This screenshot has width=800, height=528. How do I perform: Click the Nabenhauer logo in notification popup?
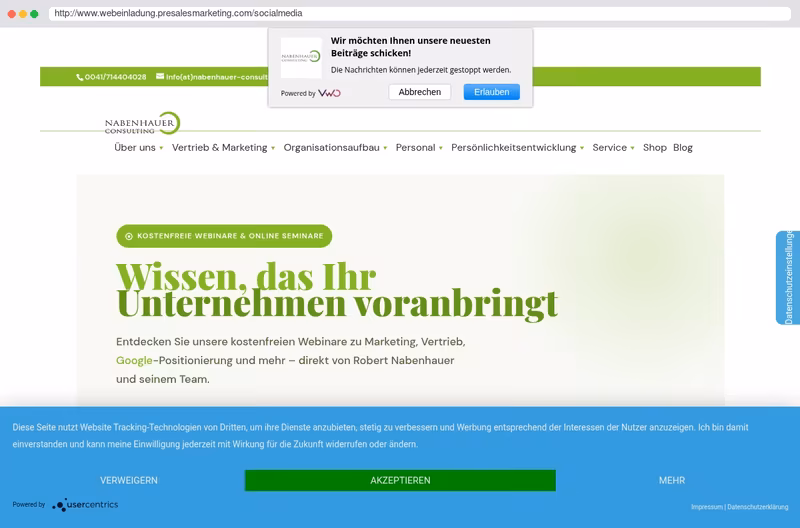tap(301, 57)
